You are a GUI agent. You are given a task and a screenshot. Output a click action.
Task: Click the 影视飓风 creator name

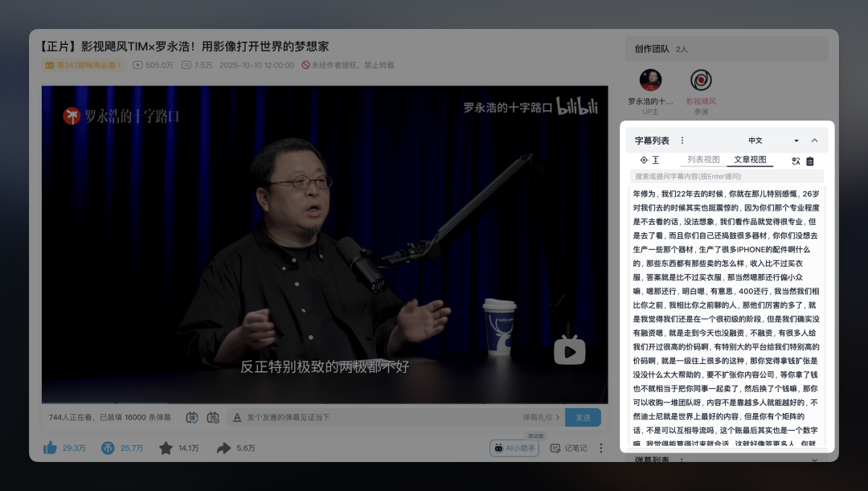pyautogui.click(x=701, y=101)
